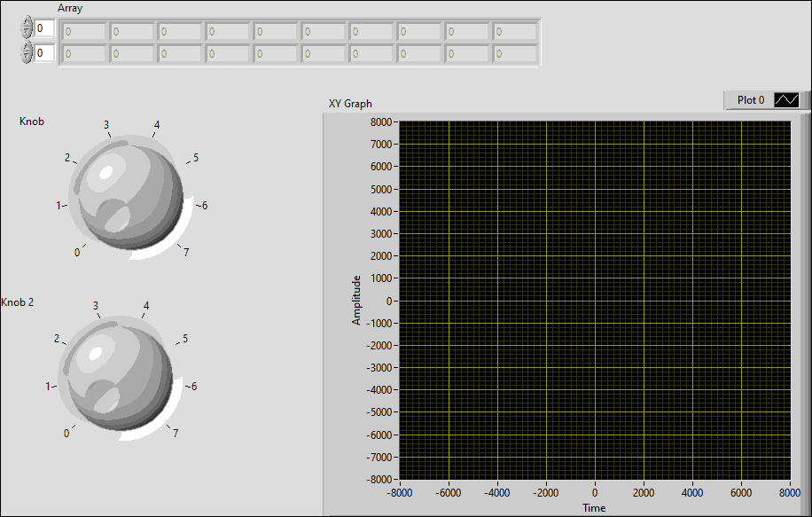This screenshot has width=812, height=517.
Task: Decrement the Array's lower index control
Action: [x=27, y=58]
